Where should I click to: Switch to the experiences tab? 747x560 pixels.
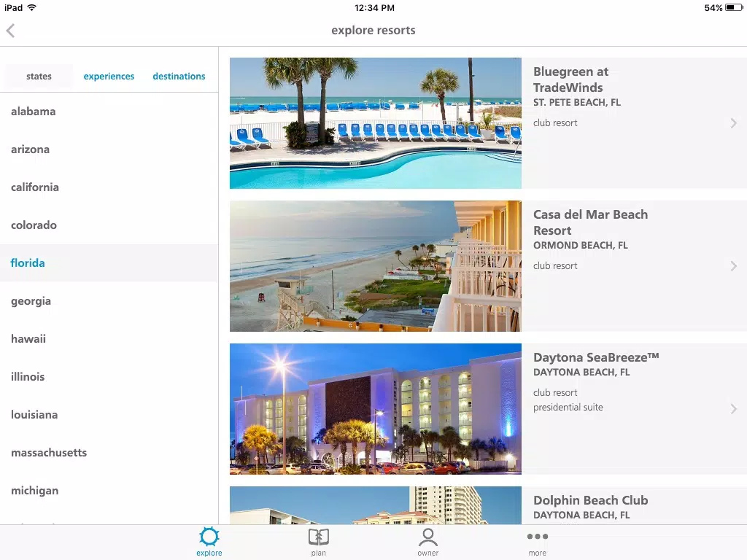(x=109, y=76)
